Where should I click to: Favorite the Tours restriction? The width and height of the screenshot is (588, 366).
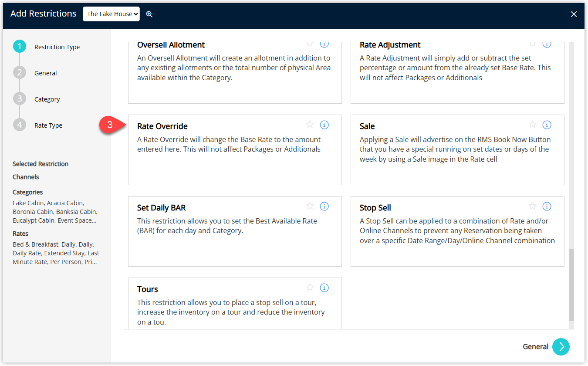(310, 288)
